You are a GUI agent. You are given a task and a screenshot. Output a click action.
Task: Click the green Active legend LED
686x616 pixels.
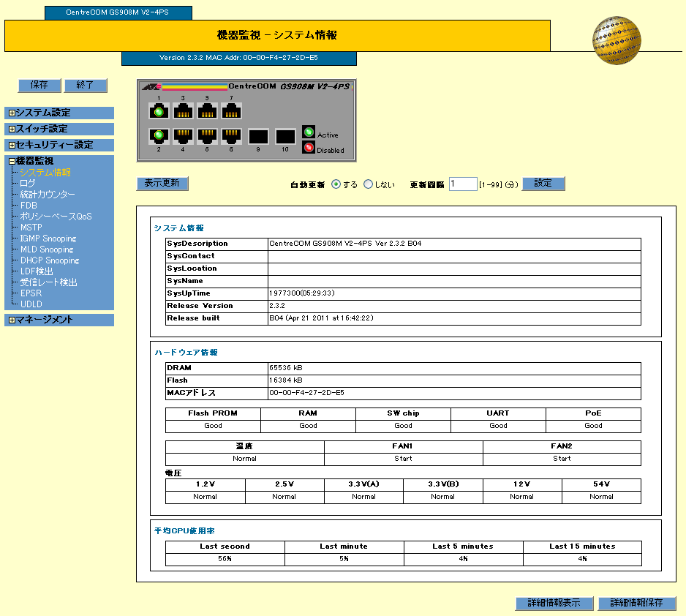[309, 132]
